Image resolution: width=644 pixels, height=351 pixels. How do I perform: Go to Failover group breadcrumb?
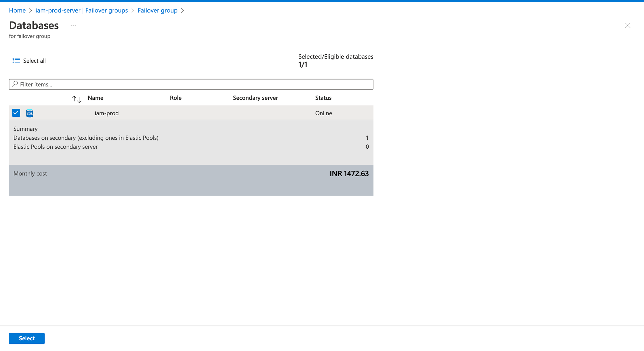click(x=157, y=10)
